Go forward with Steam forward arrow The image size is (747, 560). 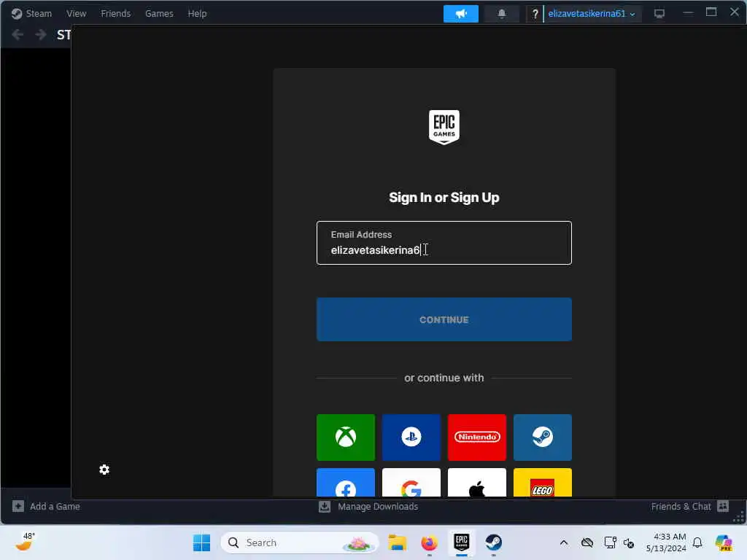point(41,35)
